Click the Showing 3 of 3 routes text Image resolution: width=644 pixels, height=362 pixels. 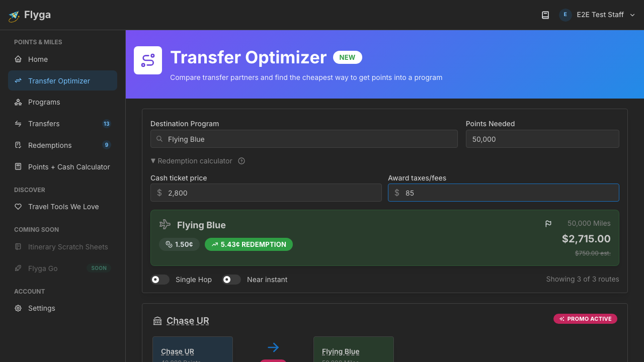pyautogui.click(x=583, y=279)
